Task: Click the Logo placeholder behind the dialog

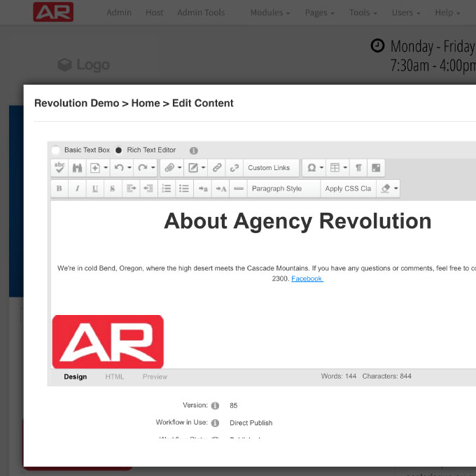Action: (x=84, y=64)
